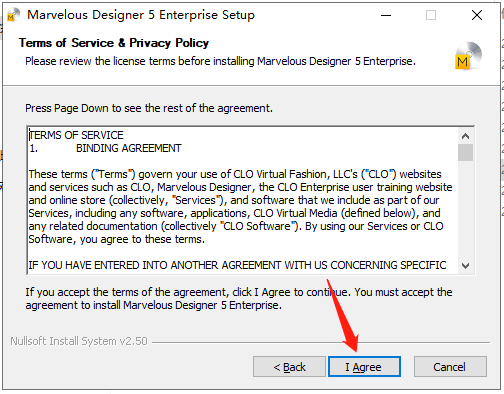Accept the terms with I Agree

click(364, 367)
